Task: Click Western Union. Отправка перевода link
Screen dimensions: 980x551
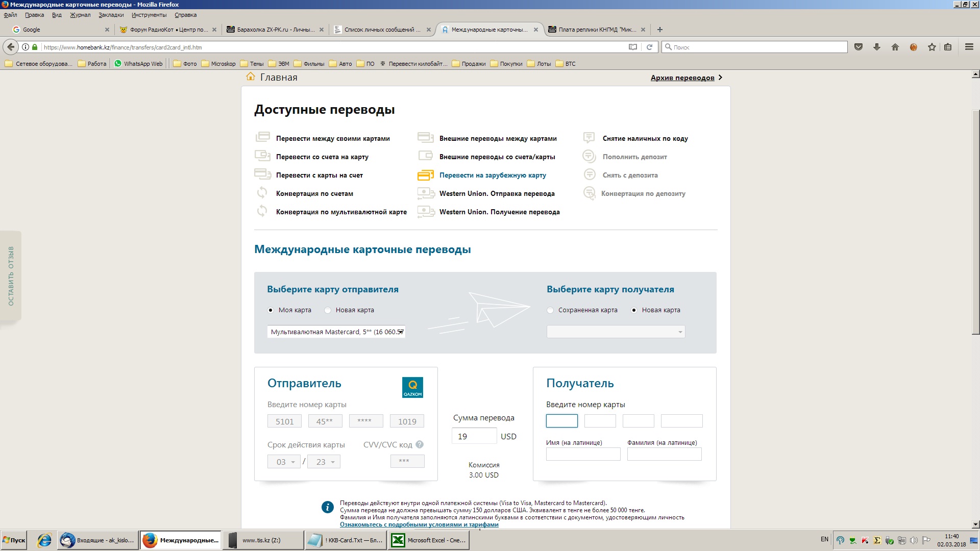Action: [497, 193]
